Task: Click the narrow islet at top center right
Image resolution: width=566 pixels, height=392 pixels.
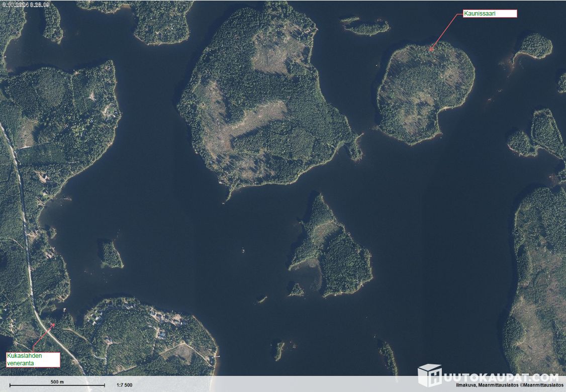Action: tap(367, 27)
